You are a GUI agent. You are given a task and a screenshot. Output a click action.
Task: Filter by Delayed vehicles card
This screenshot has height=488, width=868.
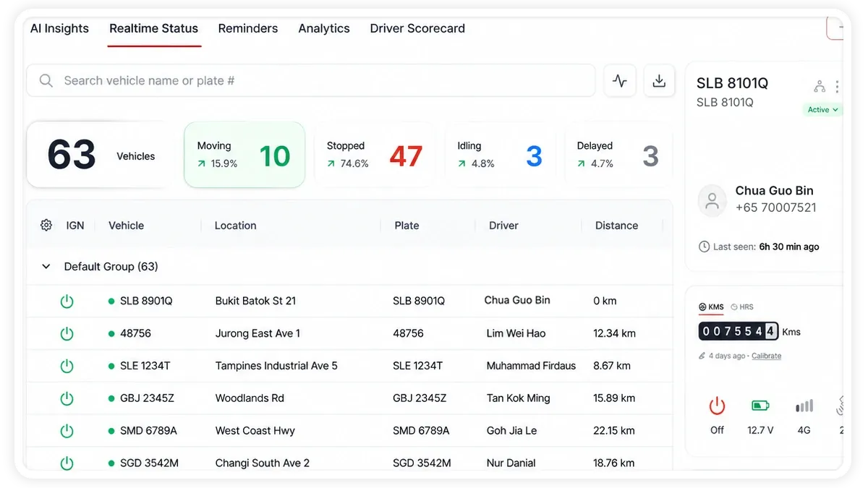[618, 155]
